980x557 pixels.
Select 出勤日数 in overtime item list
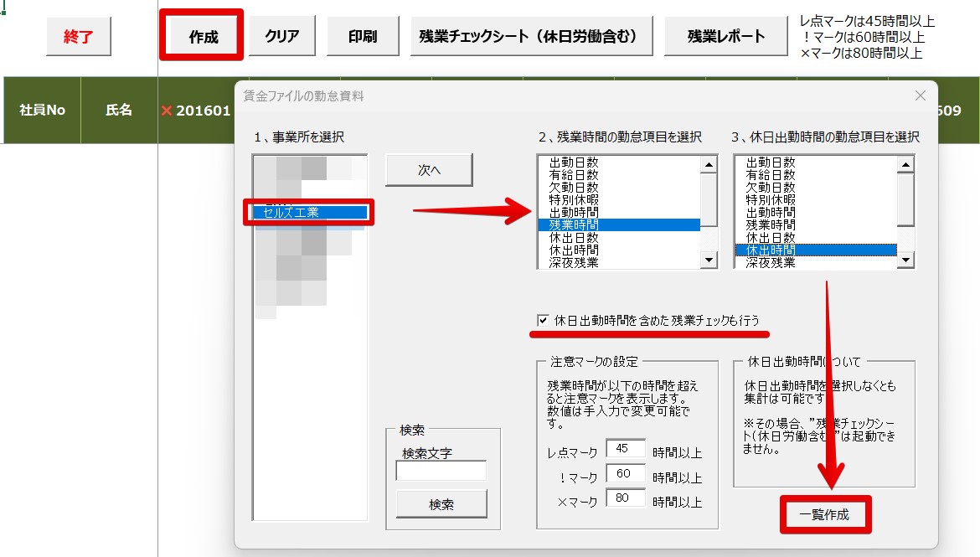[619, 162]
